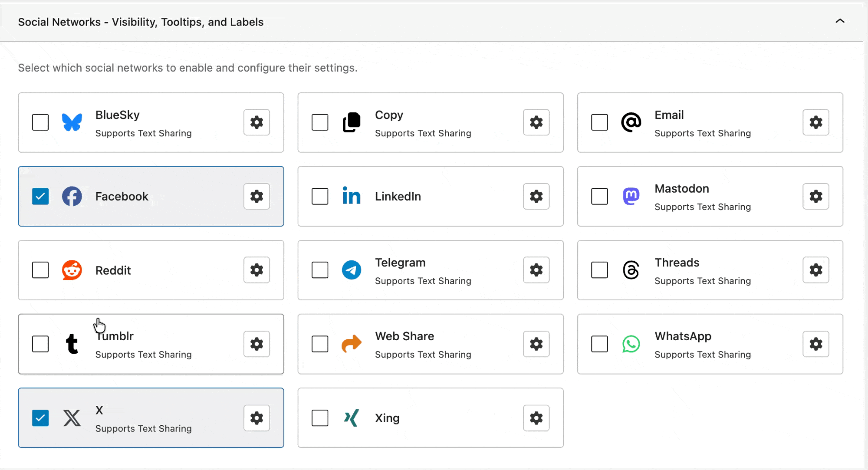Disable the X network checkbox

[x=40, y=418]
